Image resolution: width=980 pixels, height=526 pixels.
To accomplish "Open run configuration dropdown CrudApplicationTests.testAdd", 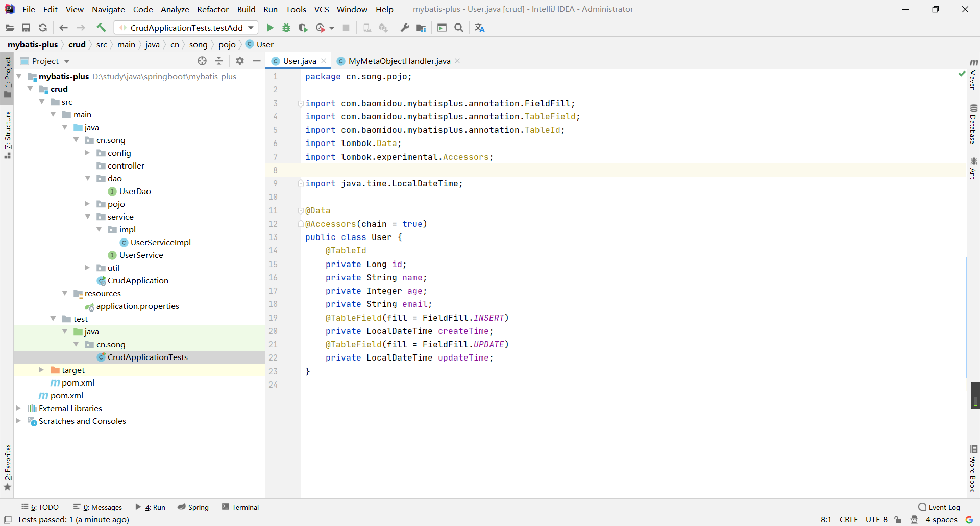I will [186, 28].
